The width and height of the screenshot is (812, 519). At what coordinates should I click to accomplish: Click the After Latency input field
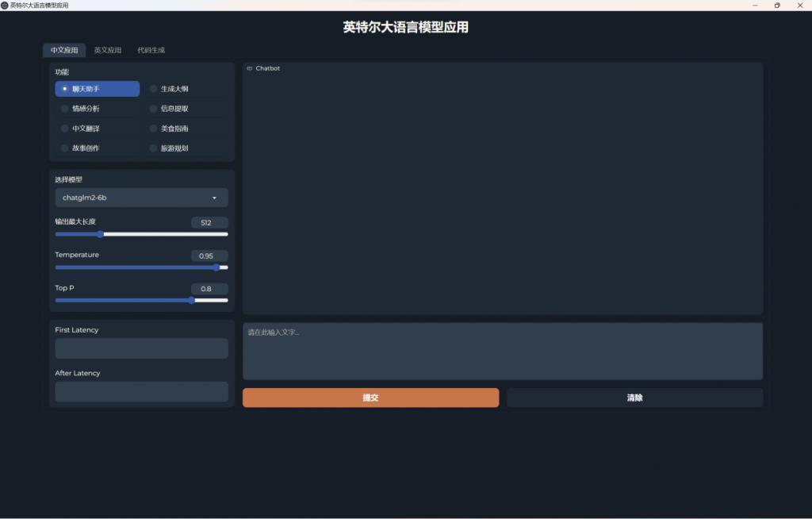(141, 391)
